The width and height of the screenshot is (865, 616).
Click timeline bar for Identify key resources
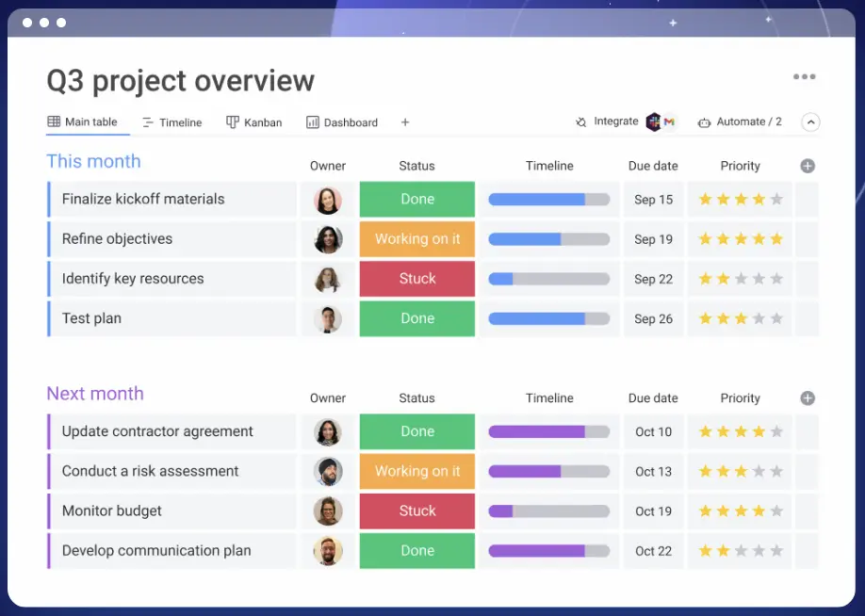pos(549,279)
